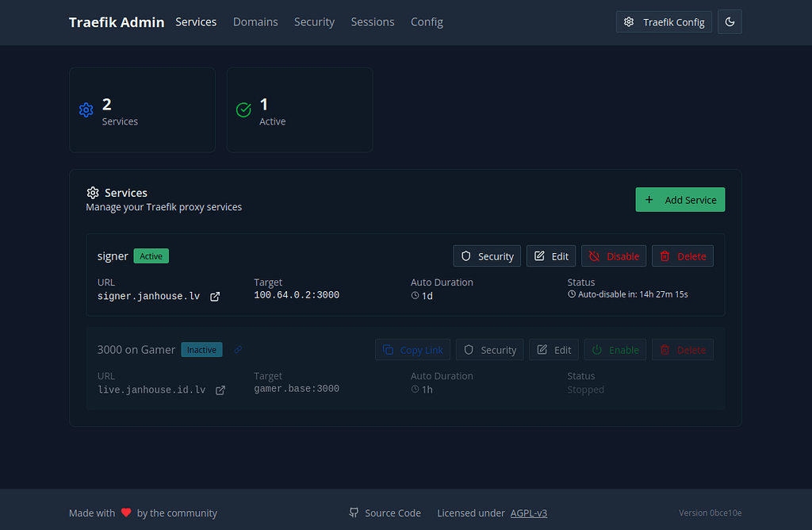Click the 3000 on Gamer service name
812x530 pixels.
136,350
